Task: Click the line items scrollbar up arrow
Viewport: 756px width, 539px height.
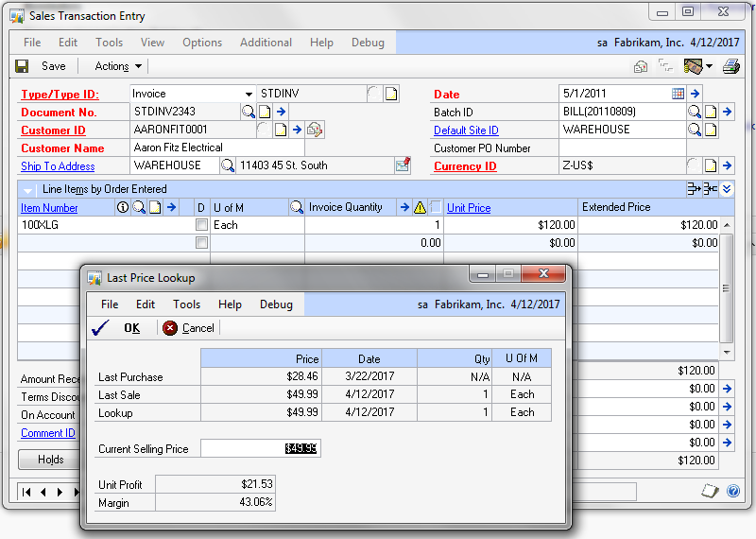Action: click(727, 225)
